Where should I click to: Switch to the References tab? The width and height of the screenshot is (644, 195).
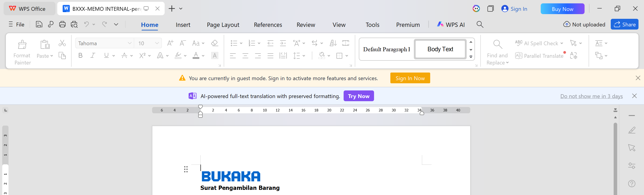(x=268, y=25)
